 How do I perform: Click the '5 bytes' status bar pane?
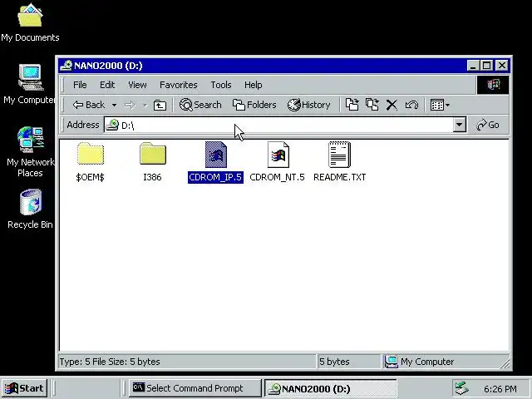348,362
